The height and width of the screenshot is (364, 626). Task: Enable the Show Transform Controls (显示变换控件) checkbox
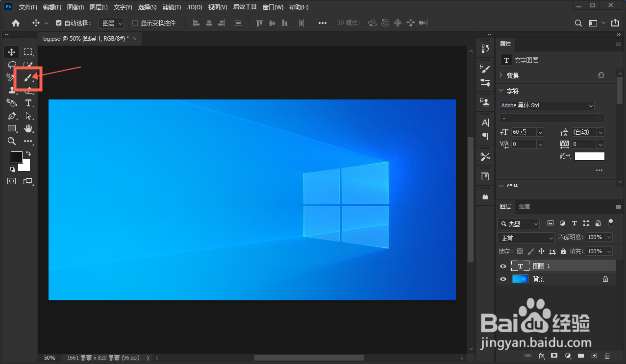tap(135, 23)
